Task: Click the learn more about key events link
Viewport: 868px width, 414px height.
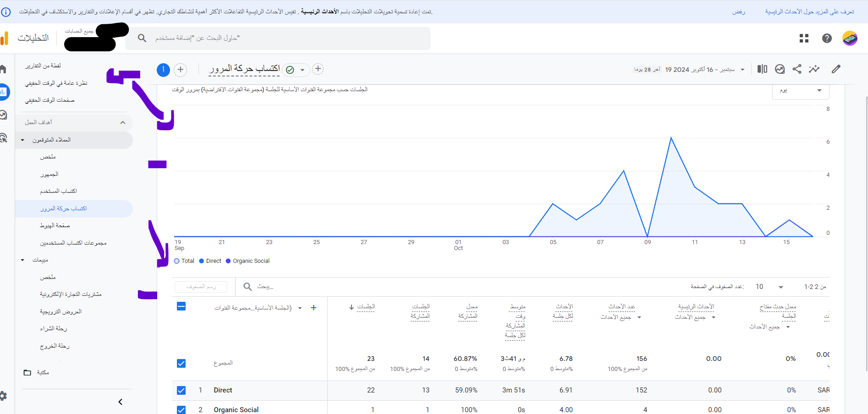Action: pyautogui.click(x=809, y=12)
